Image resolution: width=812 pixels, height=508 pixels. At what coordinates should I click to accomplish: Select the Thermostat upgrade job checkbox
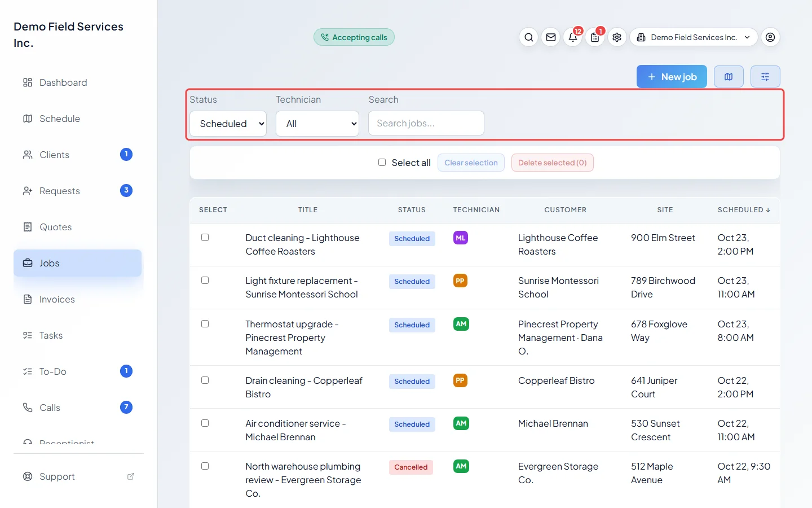point(205,324)
